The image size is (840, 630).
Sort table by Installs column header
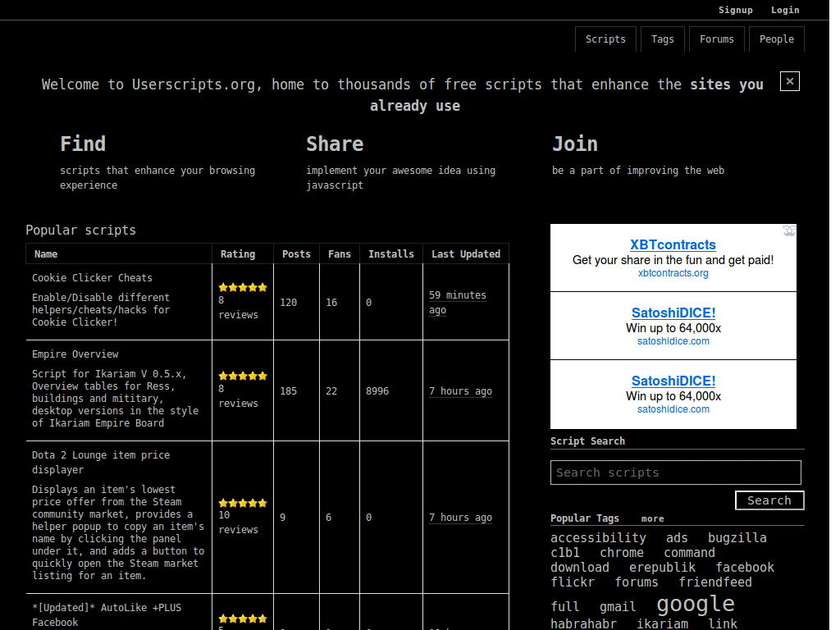(391, 254)
